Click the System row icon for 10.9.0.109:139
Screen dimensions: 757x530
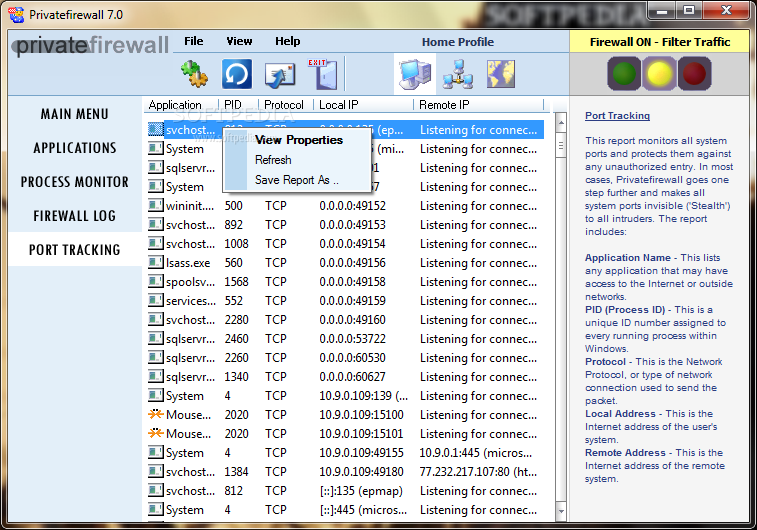pos(155,395)
